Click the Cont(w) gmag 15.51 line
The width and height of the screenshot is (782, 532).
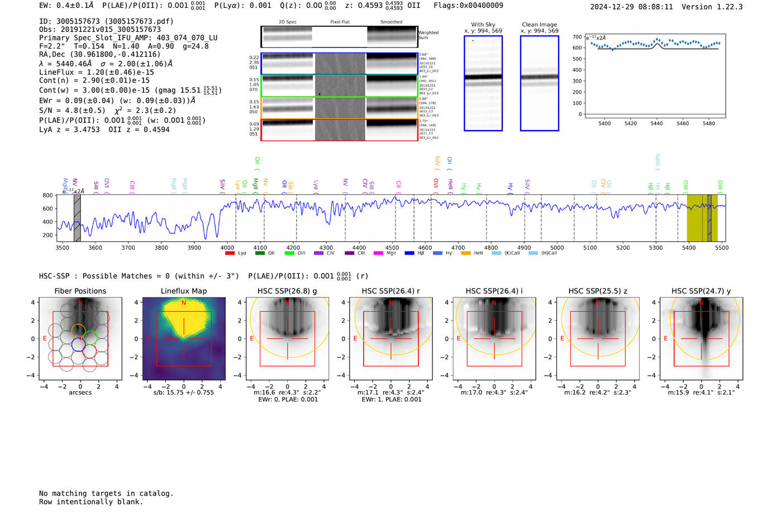pos(130,90)
